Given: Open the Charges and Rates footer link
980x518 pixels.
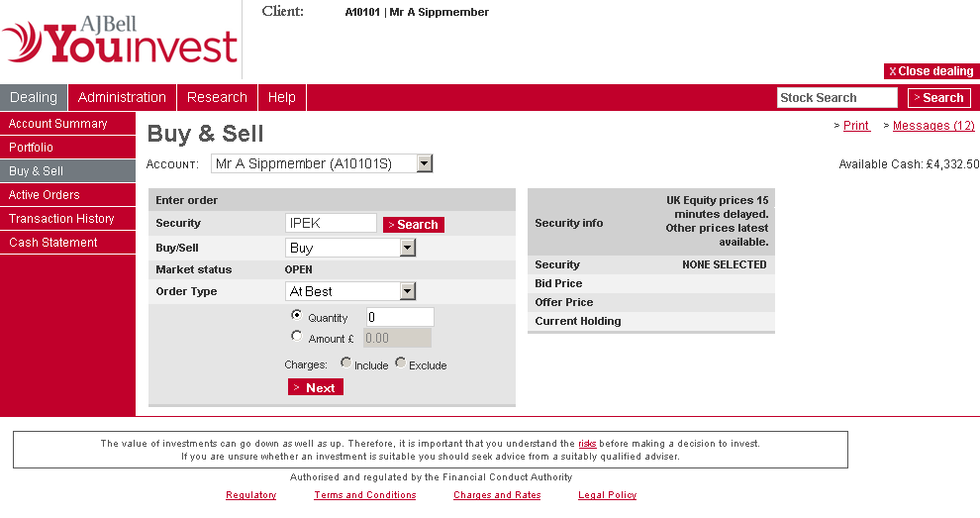Looking at the screenshot, I should [497, 495].
